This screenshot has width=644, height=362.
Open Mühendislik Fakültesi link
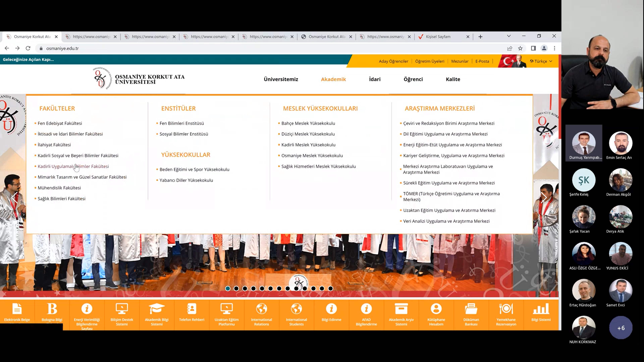[x=59, y=188]
